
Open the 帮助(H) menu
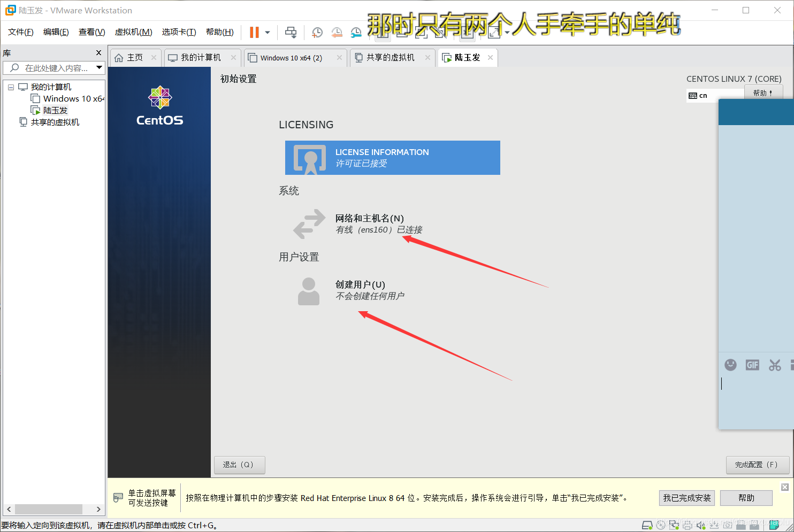click(x=219, y=32)
